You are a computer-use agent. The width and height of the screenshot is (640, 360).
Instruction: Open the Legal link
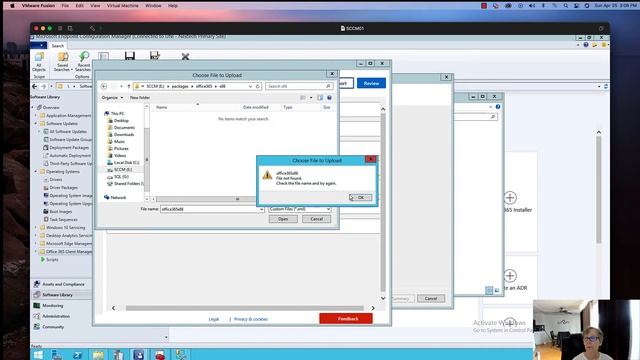pos(213,319)
